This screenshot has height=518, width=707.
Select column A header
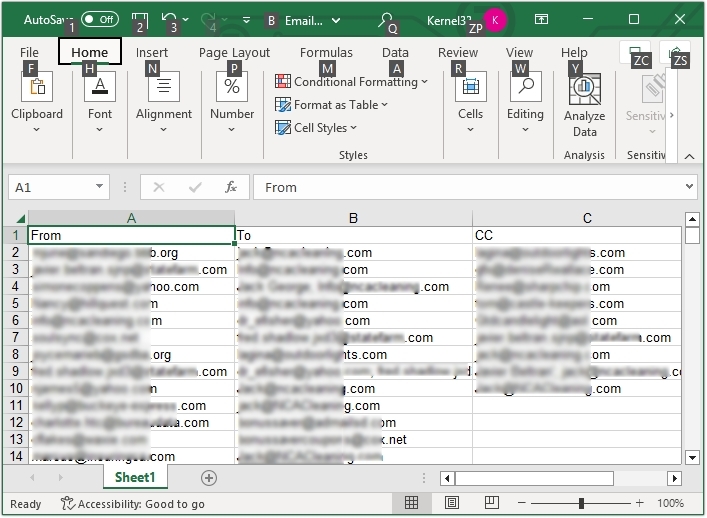pyautogui.click(x=131, y=218)
